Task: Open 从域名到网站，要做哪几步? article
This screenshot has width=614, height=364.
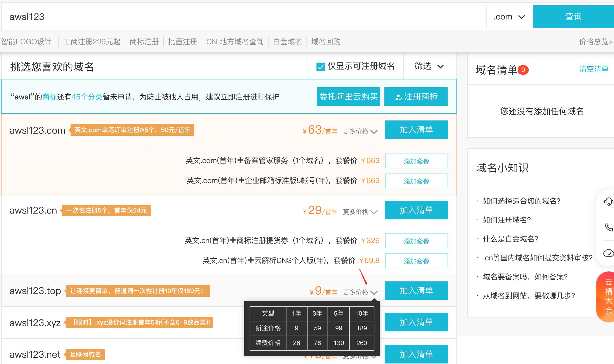Action: (529, 296)
